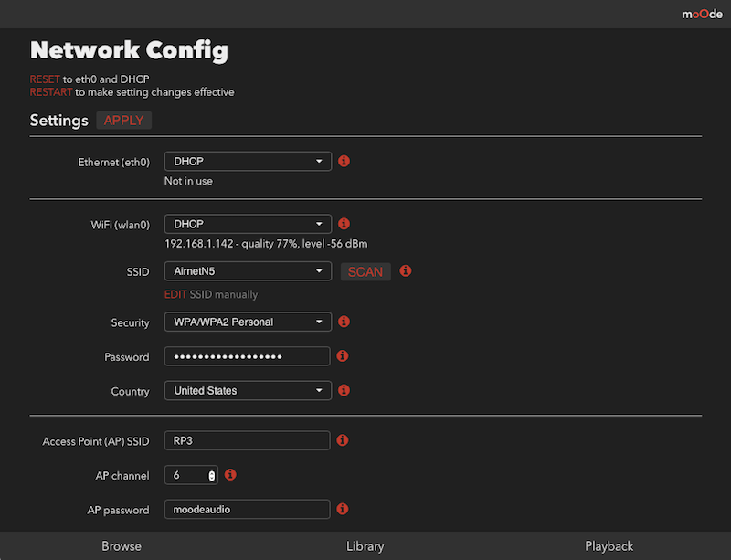Click the Access Point SSID info icon
731x560 pixels.
point(343,440)
